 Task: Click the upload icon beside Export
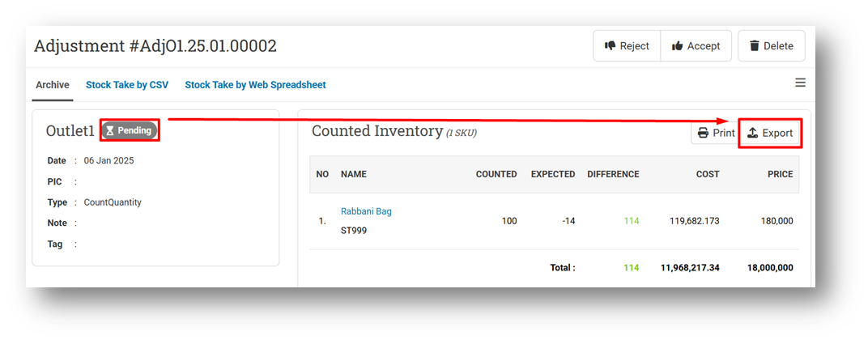pos(752,133)
